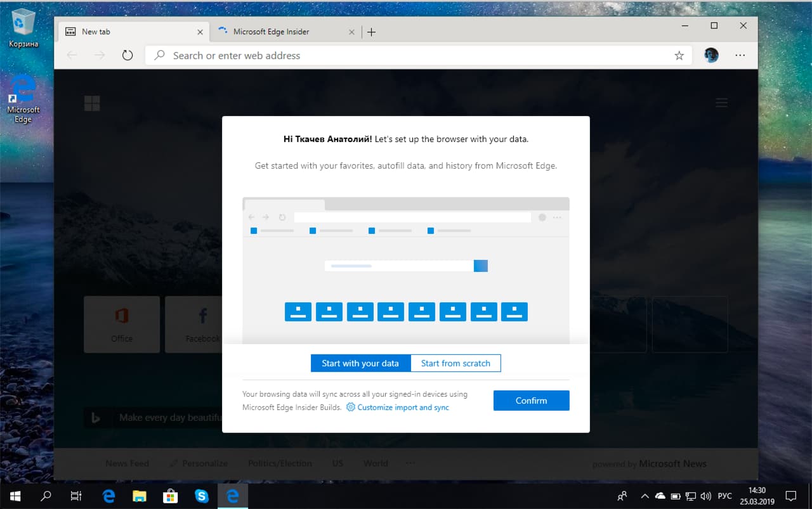Open the Politics/Election news tab
The image size is (812, 509).
pos(280,463)
